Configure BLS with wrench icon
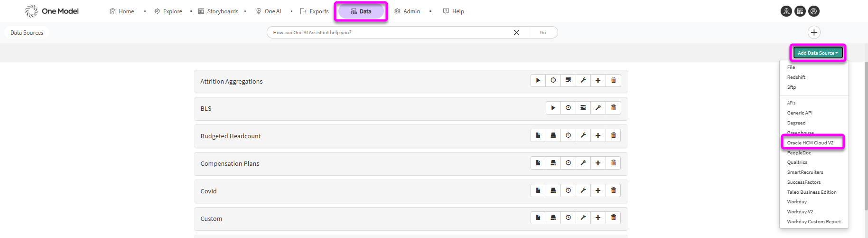This screenshot has width=868, height=238. [598, 108]
